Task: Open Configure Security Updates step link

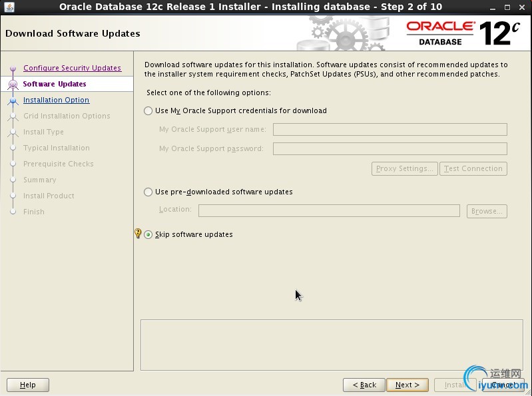Action: click(x=73, y=68)
